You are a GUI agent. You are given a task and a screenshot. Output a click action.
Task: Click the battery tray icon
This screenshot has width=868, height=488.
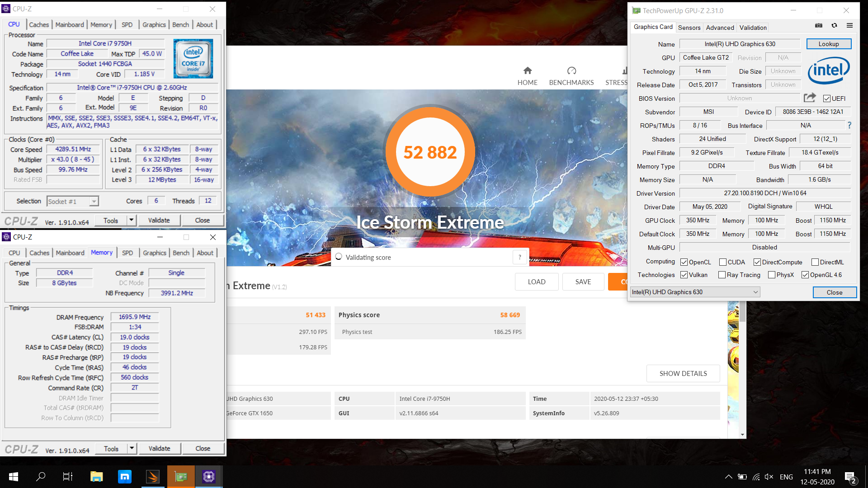point(742,477)
